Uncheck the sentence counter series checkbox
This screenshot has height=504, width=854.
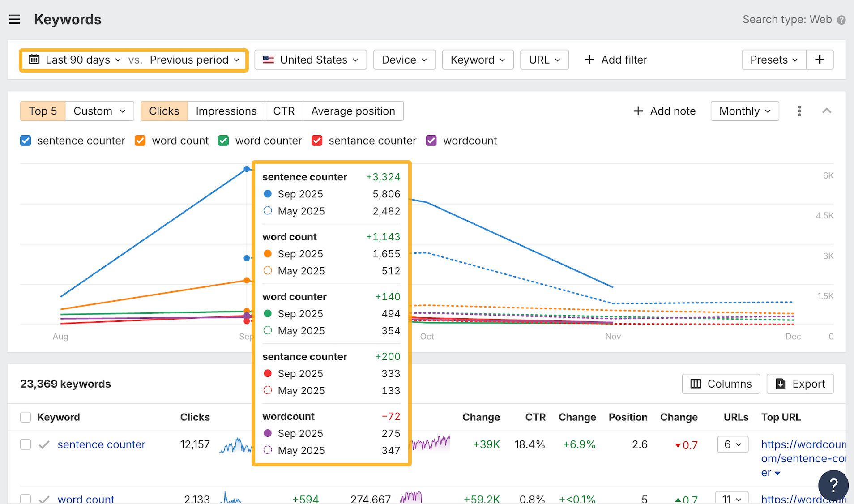tap(26, 141)
